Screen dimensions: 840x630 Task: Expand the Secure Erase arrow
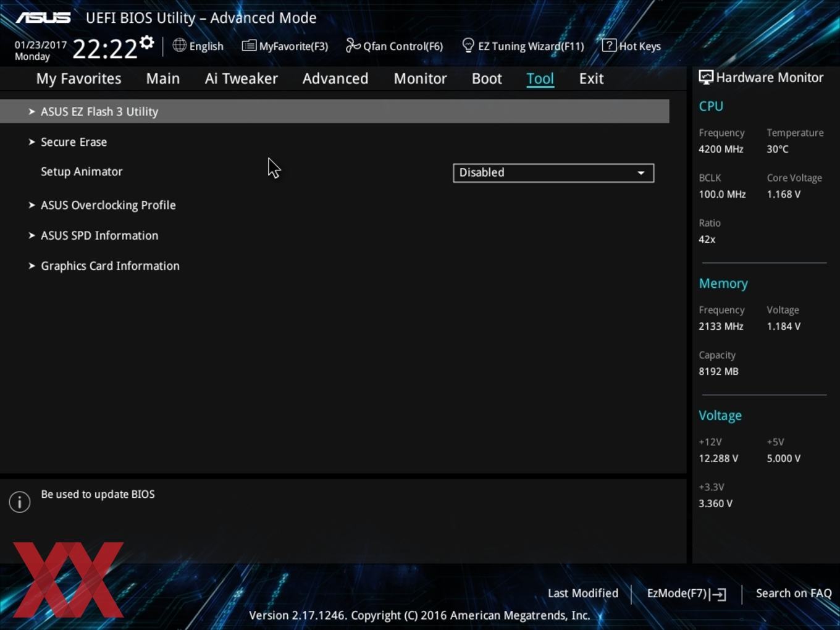pyautogui.click(x=31, y=142)
